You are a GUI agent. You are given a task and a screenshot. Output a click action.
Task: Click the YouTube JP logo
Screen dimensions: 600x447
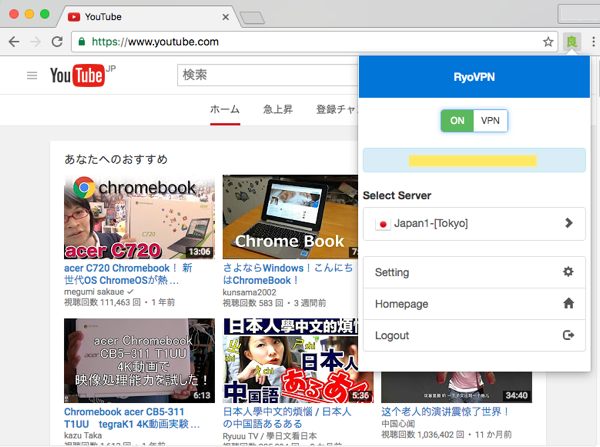pyautogui.click(x=83, y=75)
